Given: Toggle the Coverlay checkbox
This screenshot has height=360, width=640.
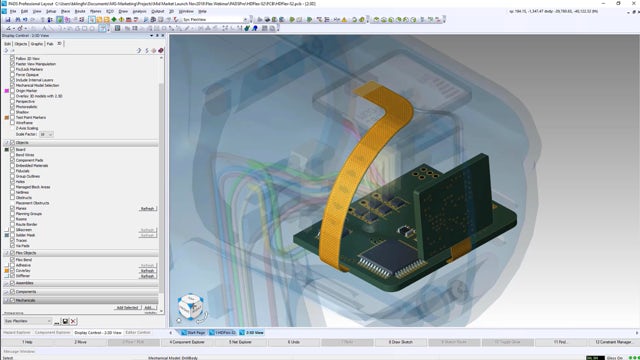Looking at the screenshot, I should [x=12, y=270].
